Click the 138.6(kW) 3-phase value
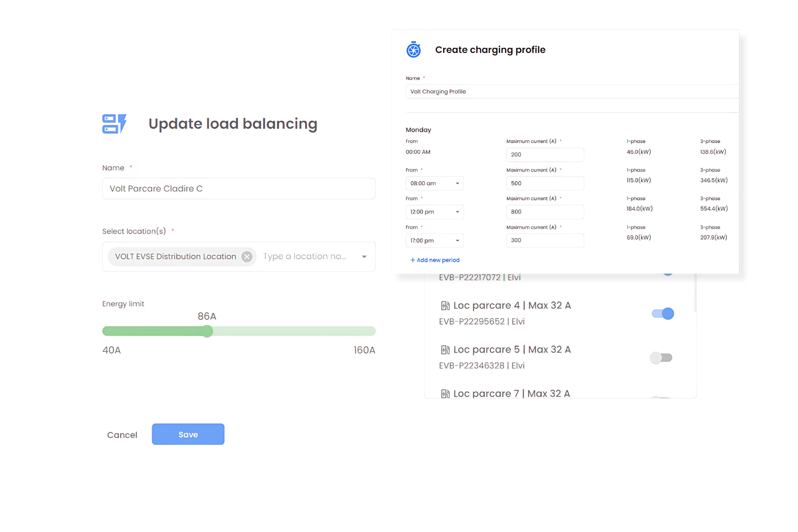Screen dimensions: 798x532 pos(713,152)
